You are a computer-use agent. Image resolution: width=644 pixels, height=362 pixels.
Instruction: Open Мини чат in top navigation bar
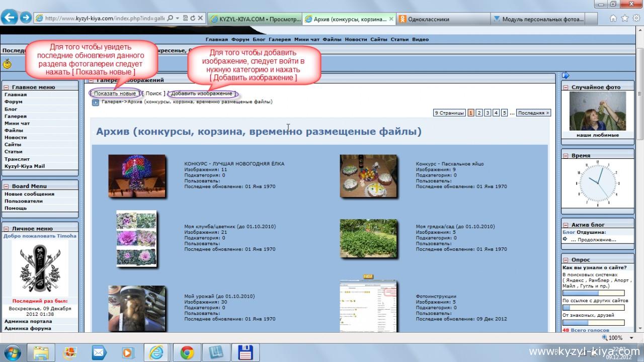tap(307, 39)
